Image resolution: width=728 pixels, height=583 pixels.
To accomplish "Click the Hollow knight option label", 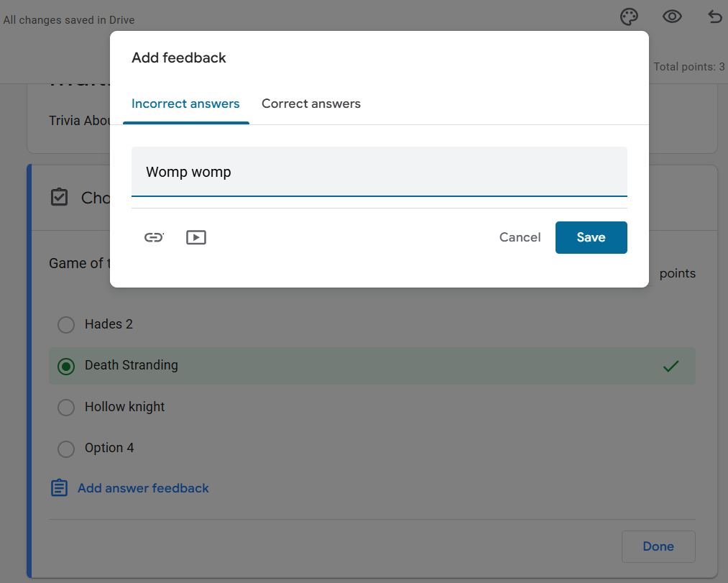I will (124, 406).
